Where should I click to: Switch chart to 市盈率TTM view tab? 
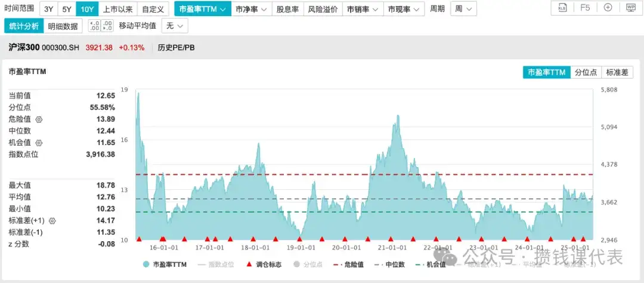pos(547,72)
